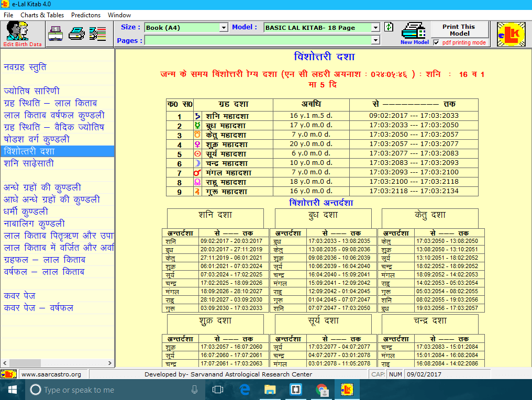Select कवर पेज – वर्षफल in sidebar
The height and width of the screenshot is (400, 532).
click(38, 308)
